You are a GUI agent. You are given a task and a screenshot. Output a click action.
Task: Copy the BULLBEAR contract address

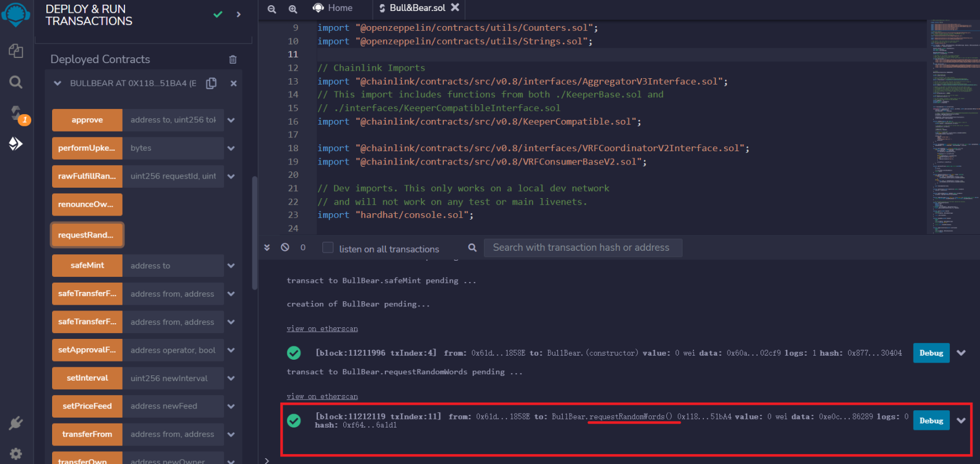(211, 83)
